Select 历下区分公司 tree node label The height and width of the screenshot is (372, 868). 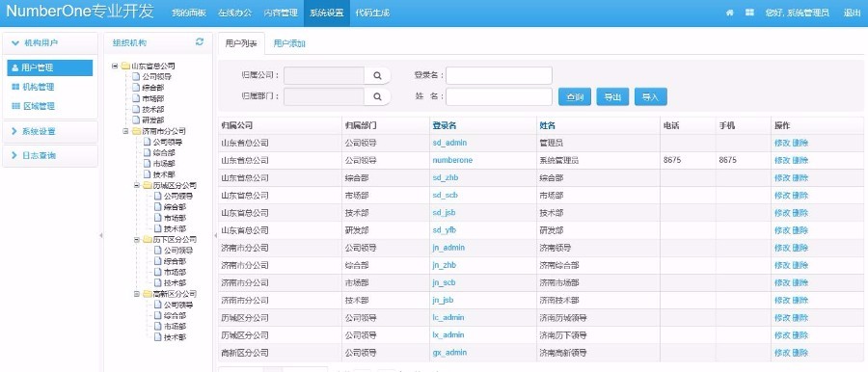tap(175, 240)
